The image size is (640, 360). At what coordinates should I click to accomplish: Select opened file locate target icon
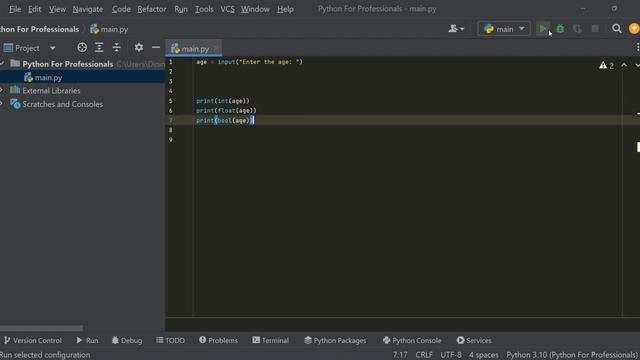82,48
